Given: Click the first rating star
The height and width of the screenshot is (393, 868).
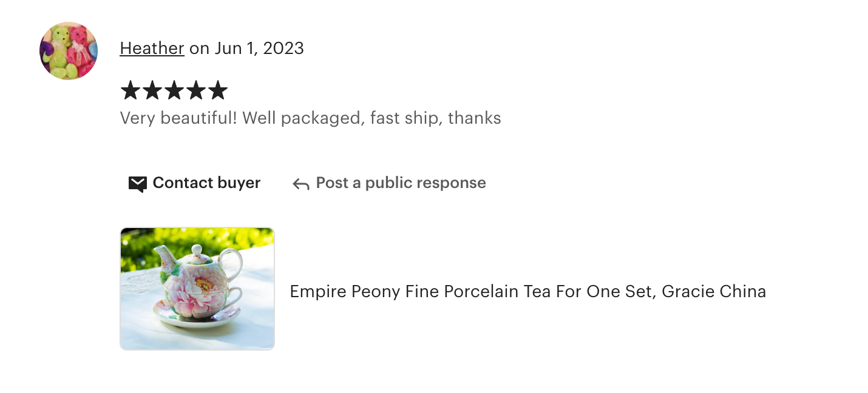Looking at the screenshot, I should tap(130, 91).
